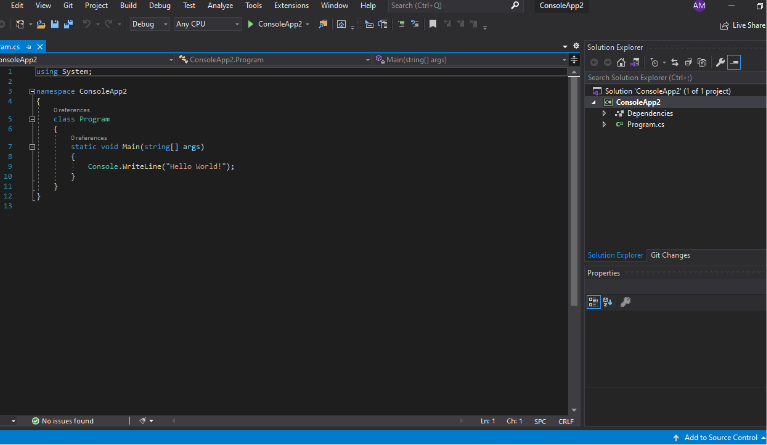Click Add to Source Control
The height and width of the screenshot is (445, 767).
point(719,437)
